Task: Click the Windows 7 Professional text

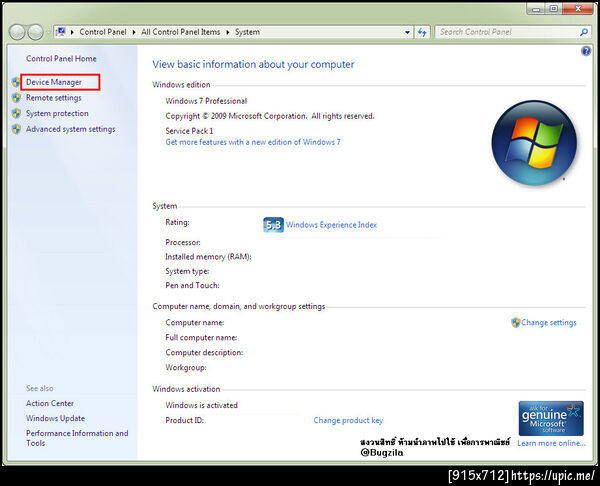Action: click(x=206, y=101)
